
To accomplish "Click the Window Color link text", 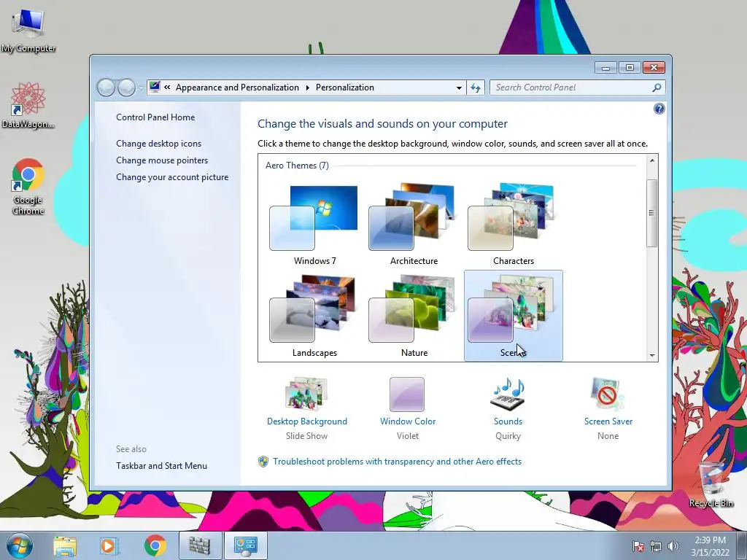I will pos(408,421).
